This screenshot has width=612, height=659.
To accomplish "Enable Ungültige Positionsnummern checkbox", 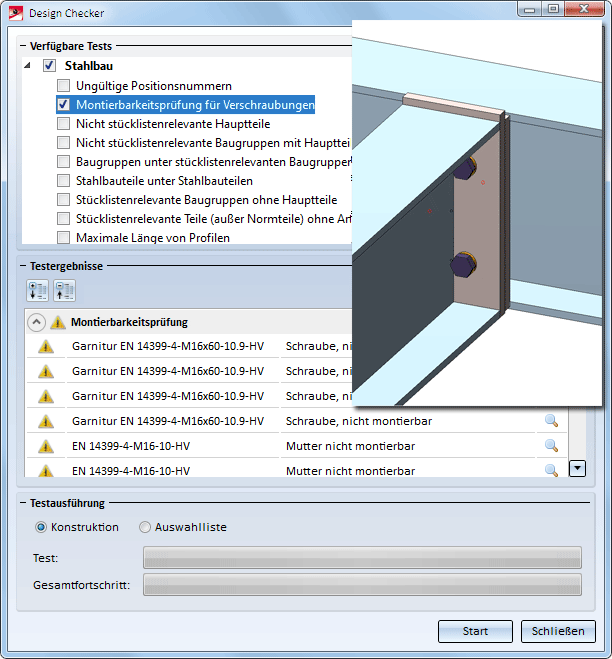I will click(x=63, y=86).
